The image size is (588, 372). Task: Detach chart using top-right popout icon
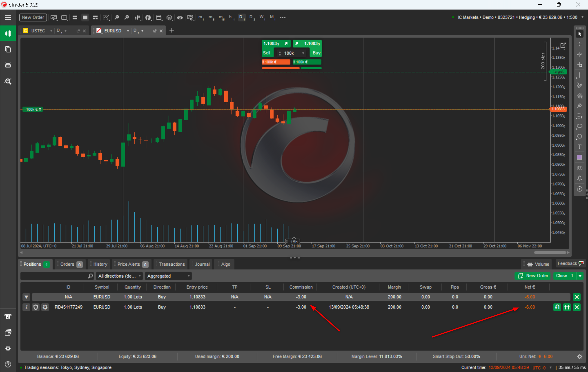(563, 45)
